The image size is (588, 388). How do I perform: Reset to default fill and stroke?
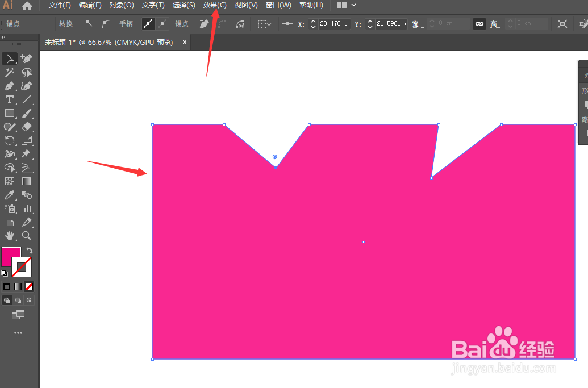coord(5,273)
